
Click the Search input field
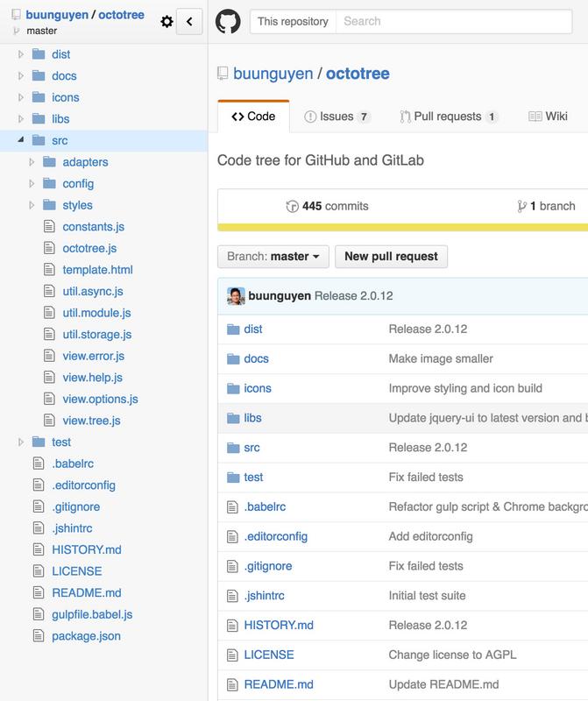pyautogui.click(x=454, y=21)
